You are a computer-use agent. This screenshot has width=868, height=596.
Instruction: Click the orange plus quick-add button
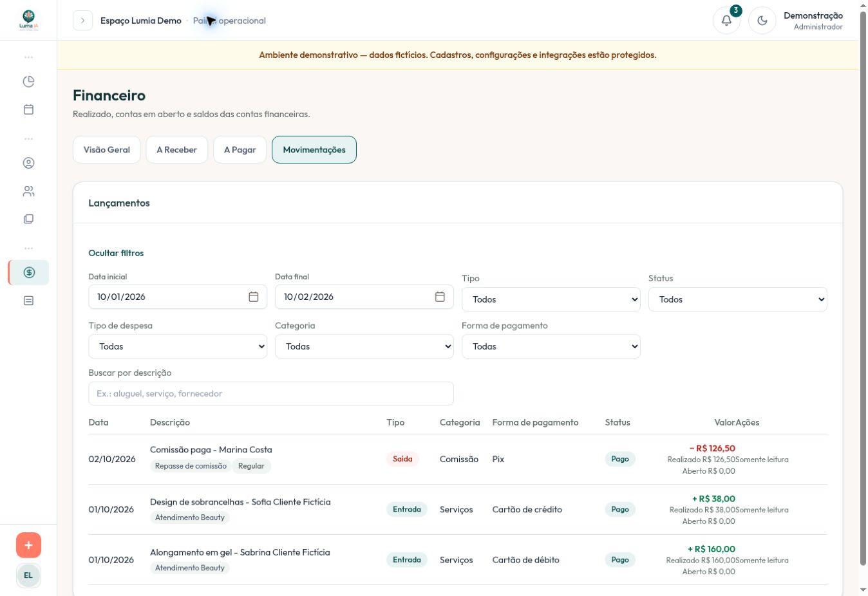tap(28, 545)
